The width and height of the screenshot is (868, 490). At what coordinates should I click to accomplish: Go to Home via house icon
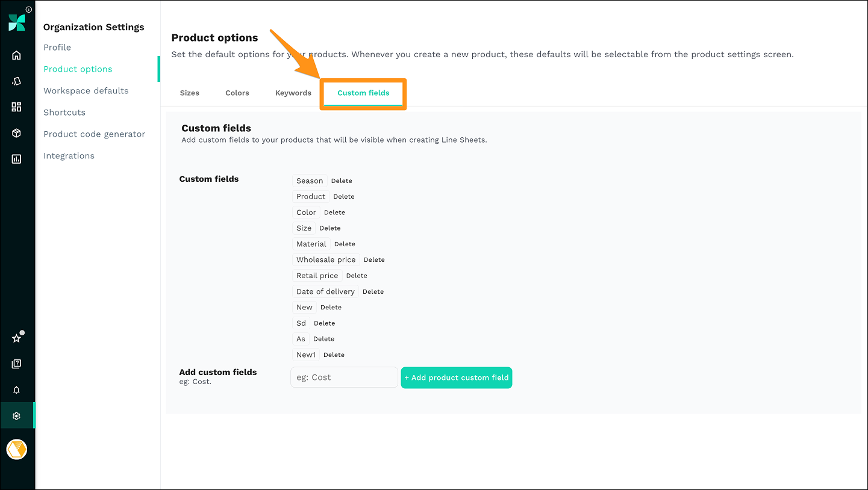(17, 55)
